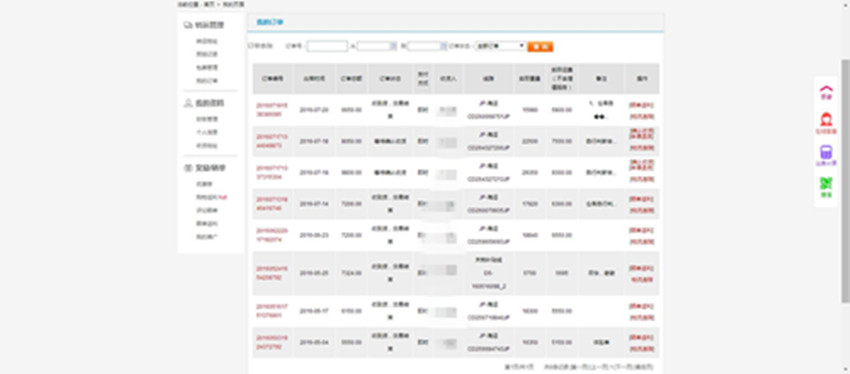The image size is (850, 374).
Task: Click the freight value 6550.00
Action: [x=562, y=235]
